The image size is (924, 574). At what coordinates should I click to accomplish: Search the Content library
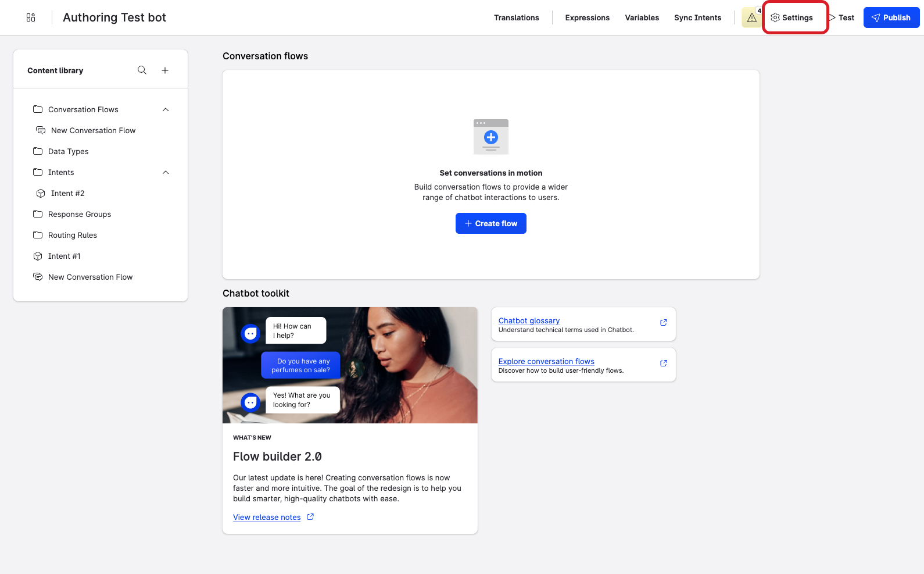pyautogui.click(x=142, y=70)
